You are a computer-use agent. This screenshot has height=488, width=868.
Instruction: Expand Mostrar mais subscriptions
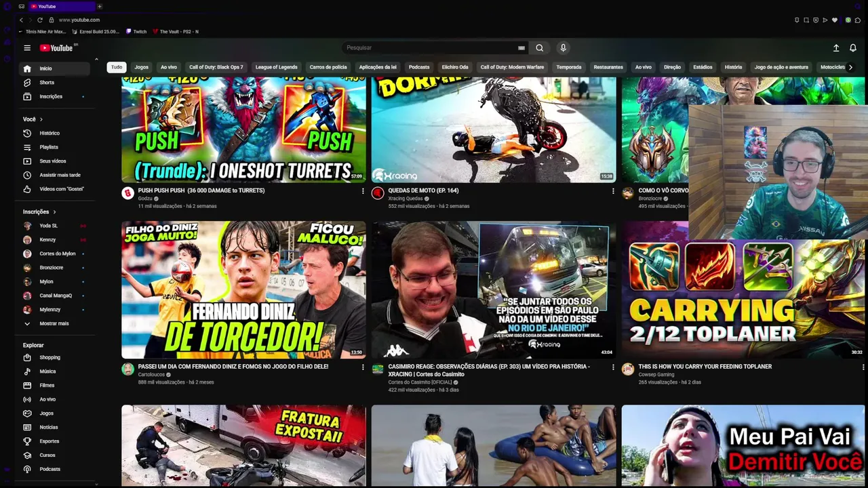[54, 323]
